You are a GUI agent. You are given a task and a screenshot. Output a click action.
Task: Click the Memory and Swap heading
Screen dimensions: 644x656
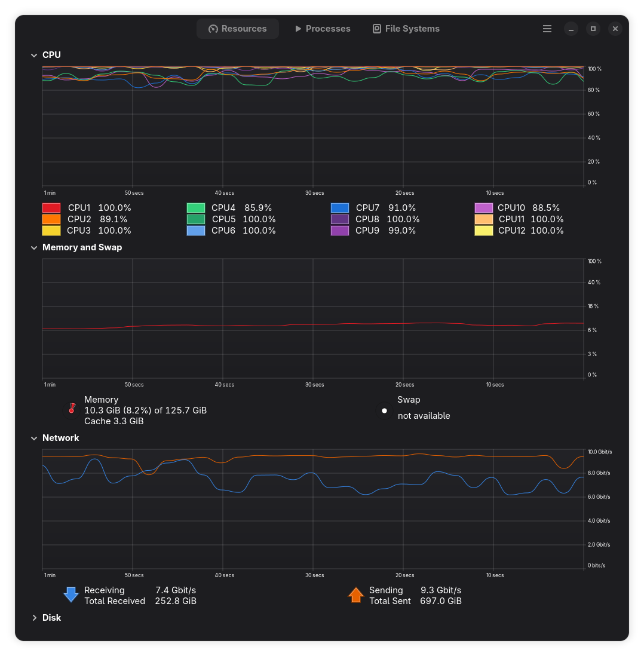(x=82, y=248)
